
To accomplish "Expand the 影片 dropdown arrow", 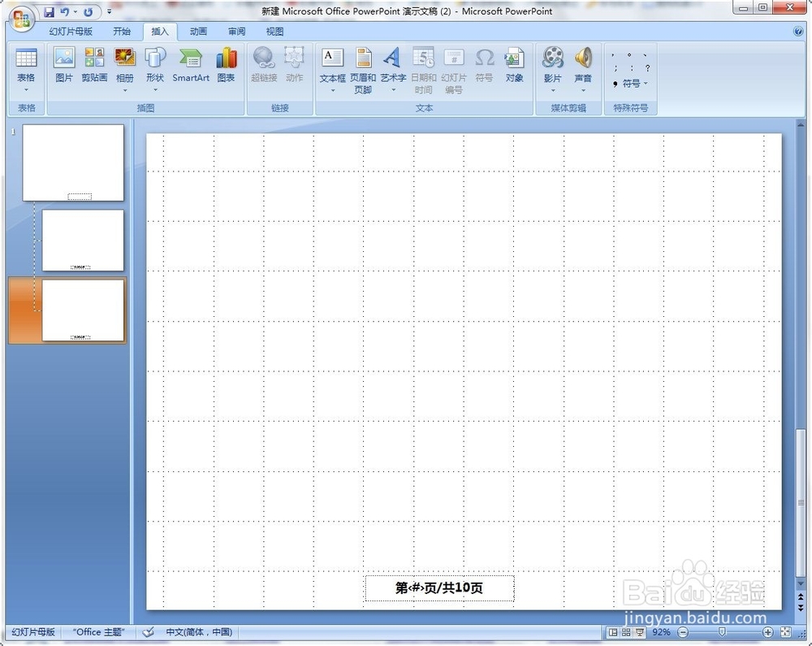I will coord(552,90).
